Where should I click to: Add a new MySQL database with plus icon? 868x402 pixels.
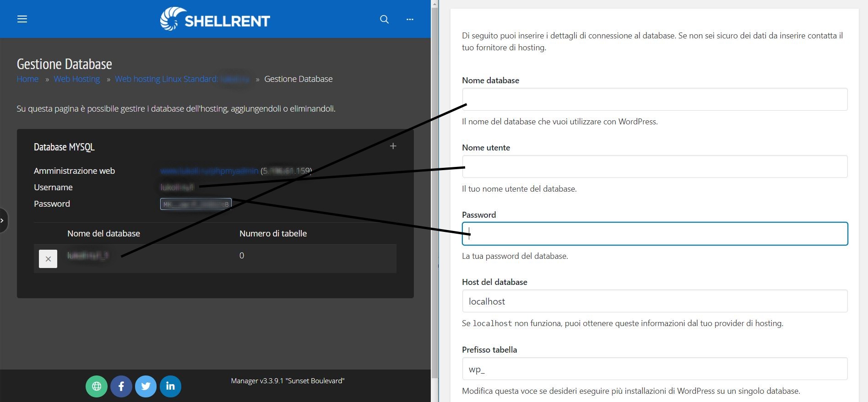[393, 146]
